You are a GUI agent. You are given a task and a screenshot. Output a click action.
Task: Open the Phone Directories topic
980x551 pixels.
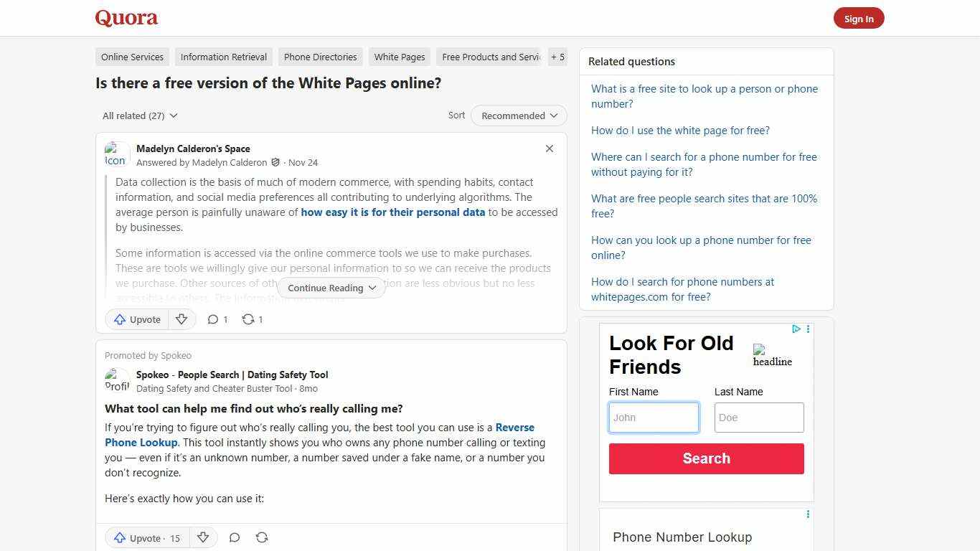click(x=320, y=57)
